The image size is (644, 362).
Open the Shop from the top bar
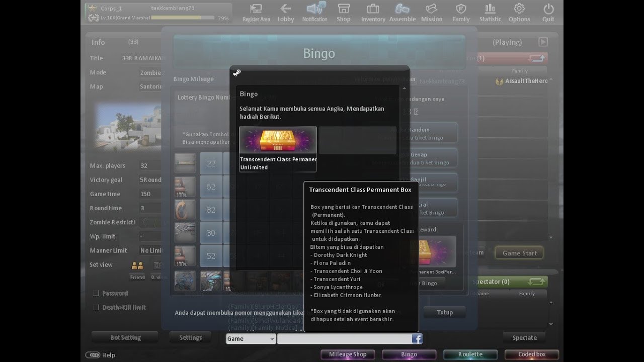pyautogui.click(x=344, y=13)
